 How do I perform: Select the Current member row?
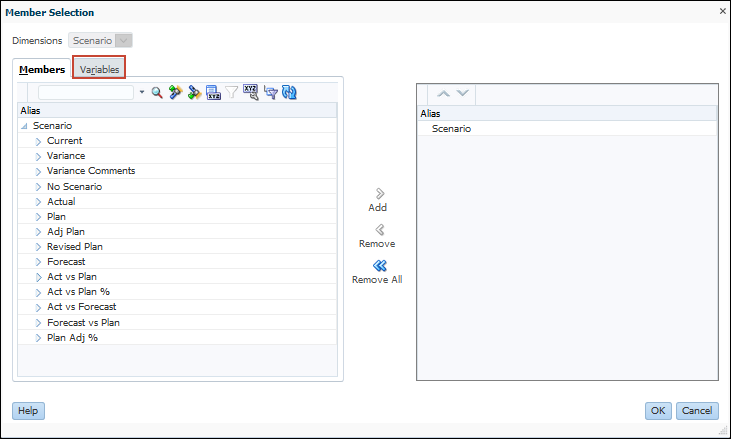tap(177, 141)
